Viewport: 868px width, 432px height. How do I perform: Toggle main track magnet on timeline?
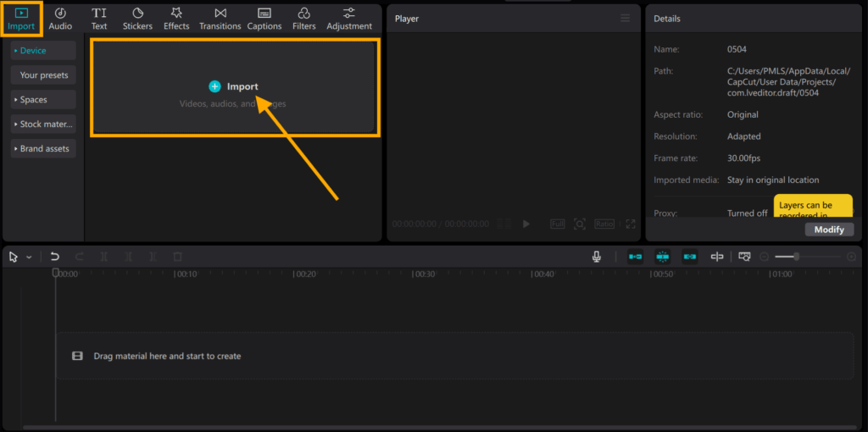(x=635, y=257)
